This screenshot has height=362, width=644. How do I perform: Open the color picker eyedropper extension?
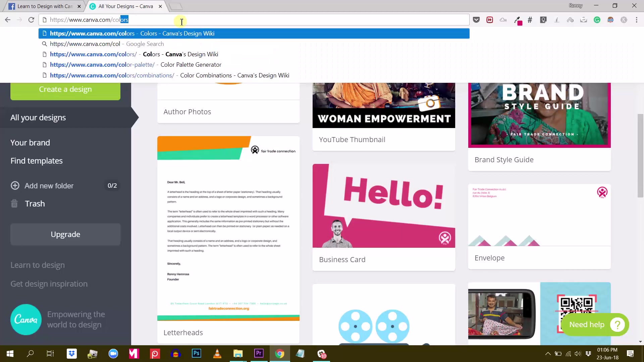click(x=518, y=20)
